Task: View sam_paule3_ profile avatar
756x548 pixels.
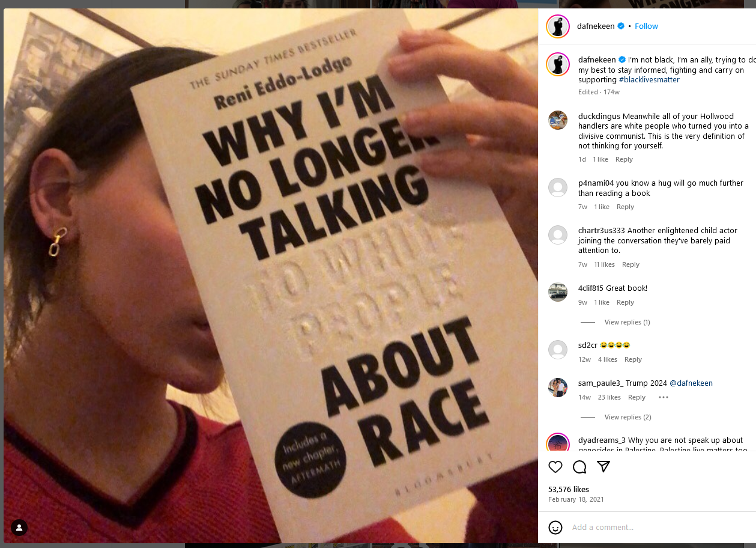Action: tap(558, 388)
